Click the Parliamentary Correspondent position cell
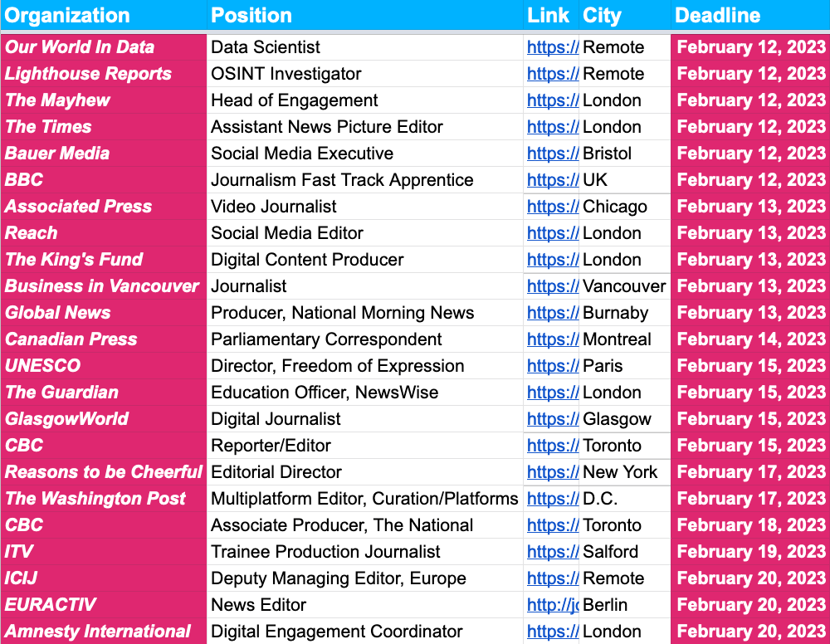830x644 pixels. pos(326,339)
